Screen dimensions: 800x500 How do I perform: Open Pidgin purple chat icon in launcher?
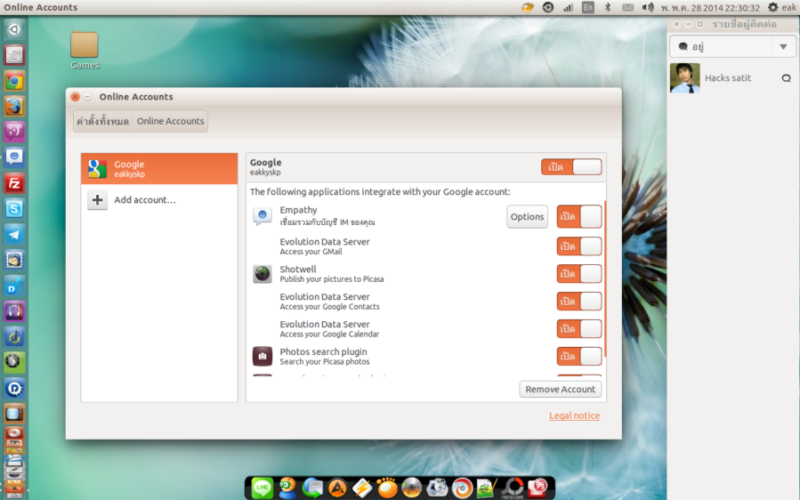coord(14,132)
